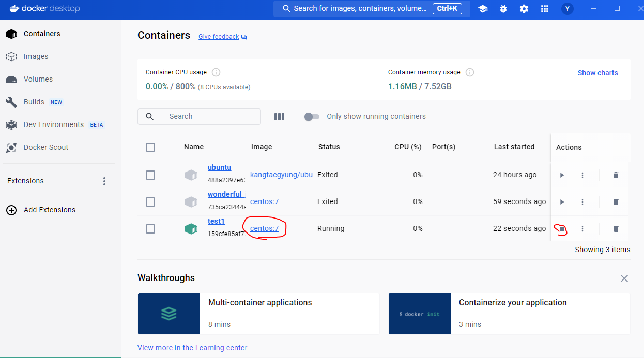Click the Running status of test1

[331, 228]
